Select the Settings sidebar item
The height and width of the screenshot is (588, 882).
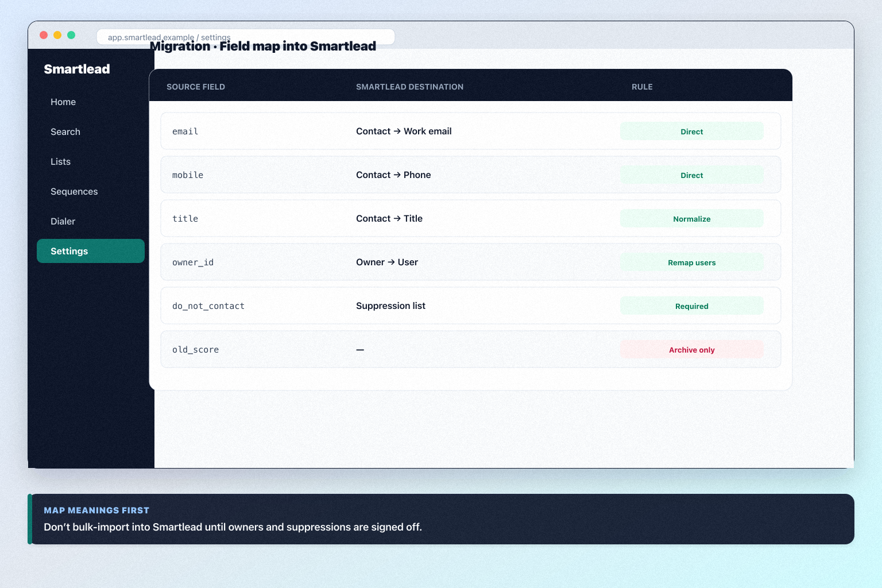click(90, 251)
